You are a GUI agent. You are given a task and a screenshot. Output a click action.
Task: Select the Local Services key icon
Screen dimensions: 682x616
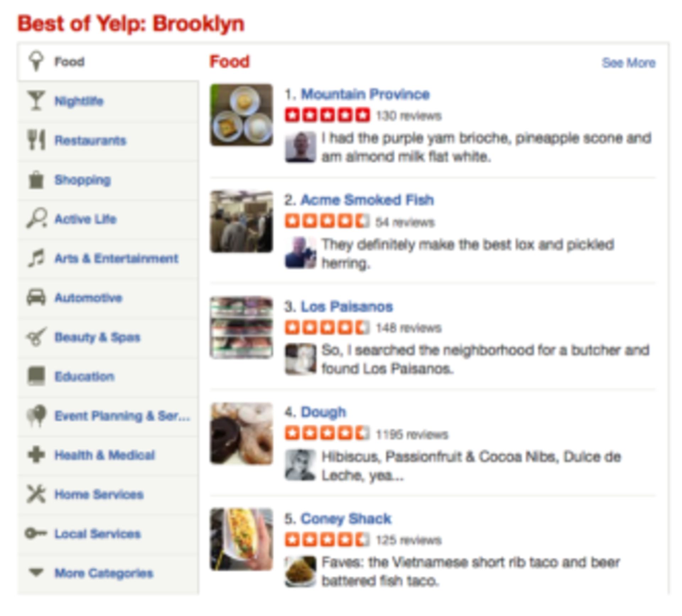pyautogui.click(x=36, y=533)
